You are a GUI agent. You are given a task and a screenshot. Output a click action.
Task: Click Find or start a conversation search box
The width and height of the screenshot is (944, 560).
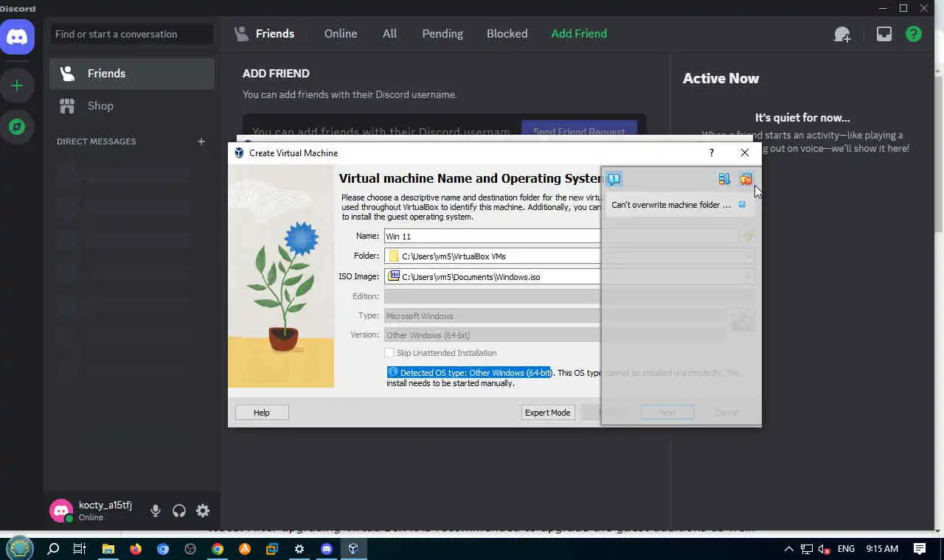(x=133, y=34)
